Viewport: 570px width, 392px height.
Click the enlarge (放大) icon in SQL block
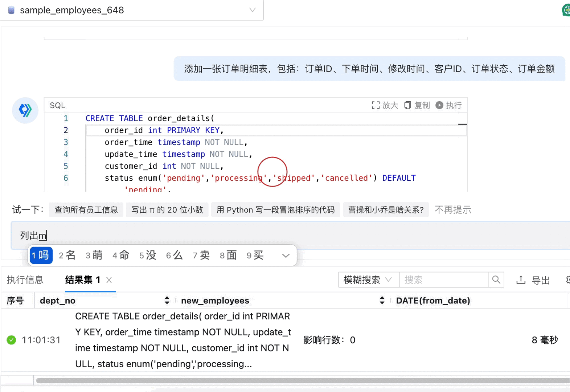376,105
